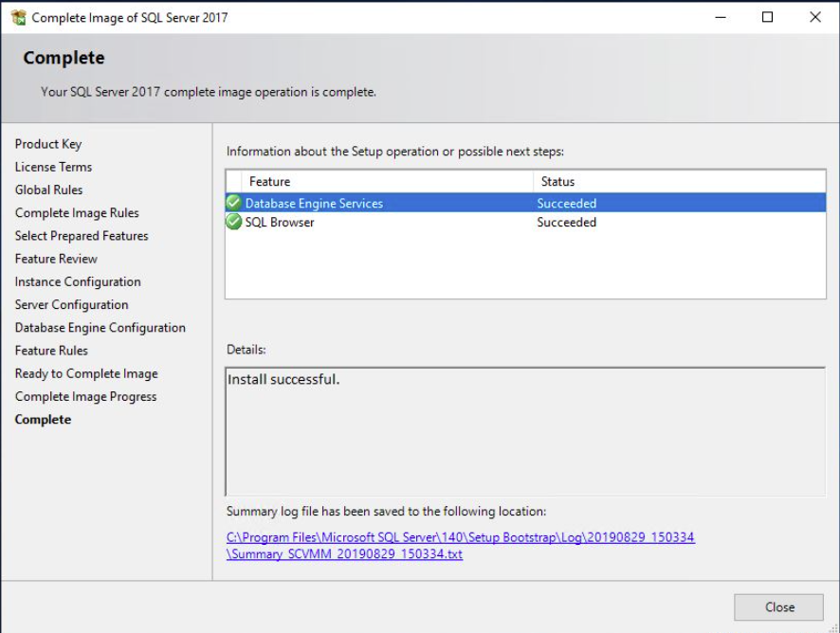Go to Database Engine Configuration step
The height and width of the screenshot is (633, 840).
[100, 328]
